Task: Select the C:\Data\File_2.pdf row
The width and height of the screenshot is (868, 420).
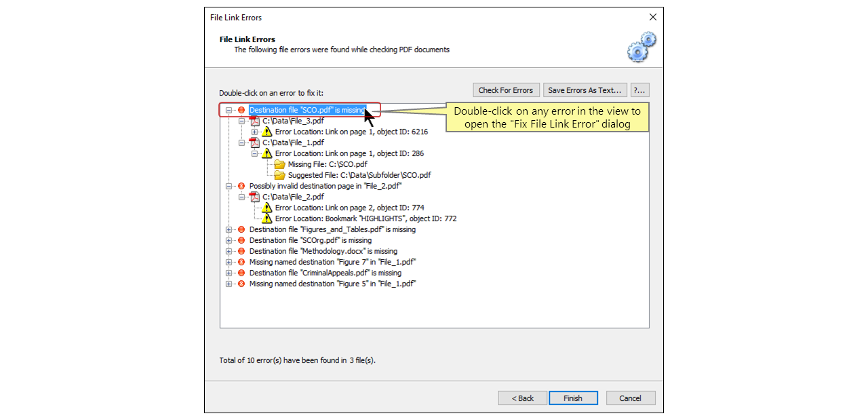Action: [293, 197]
